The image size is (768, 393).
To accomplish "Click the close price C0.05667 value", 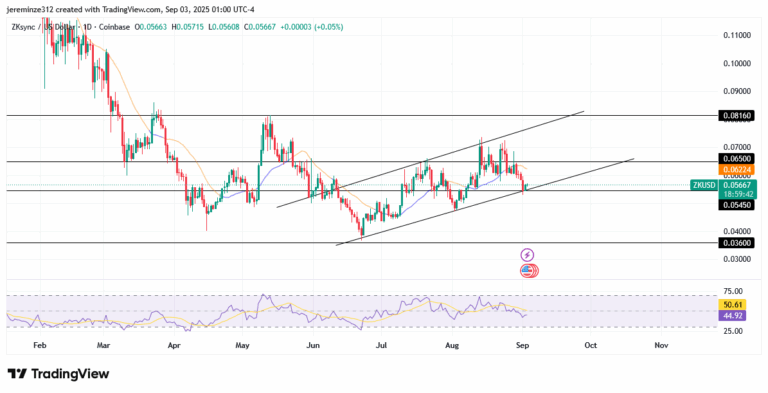I will tap(260, 27).
